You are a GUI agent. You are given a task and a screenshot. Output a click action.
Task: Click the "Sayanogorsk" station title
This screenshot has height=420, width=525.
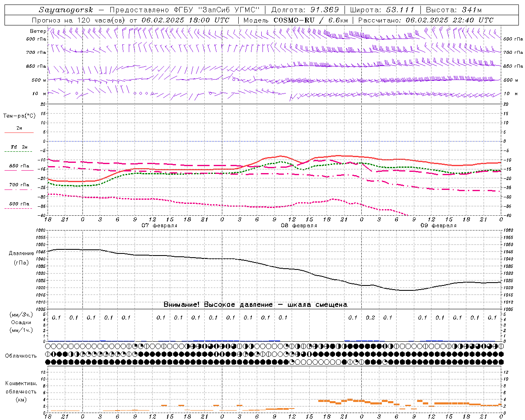coord(66,10)
